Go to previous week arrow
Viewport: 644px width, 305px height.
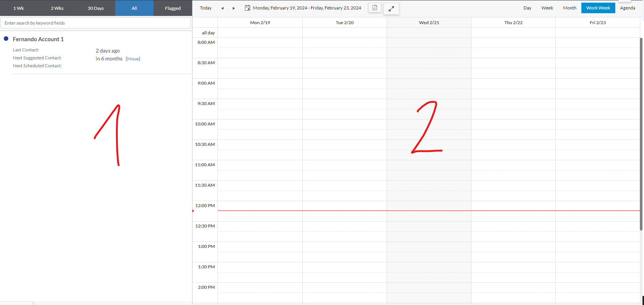(x=222, y=8)
